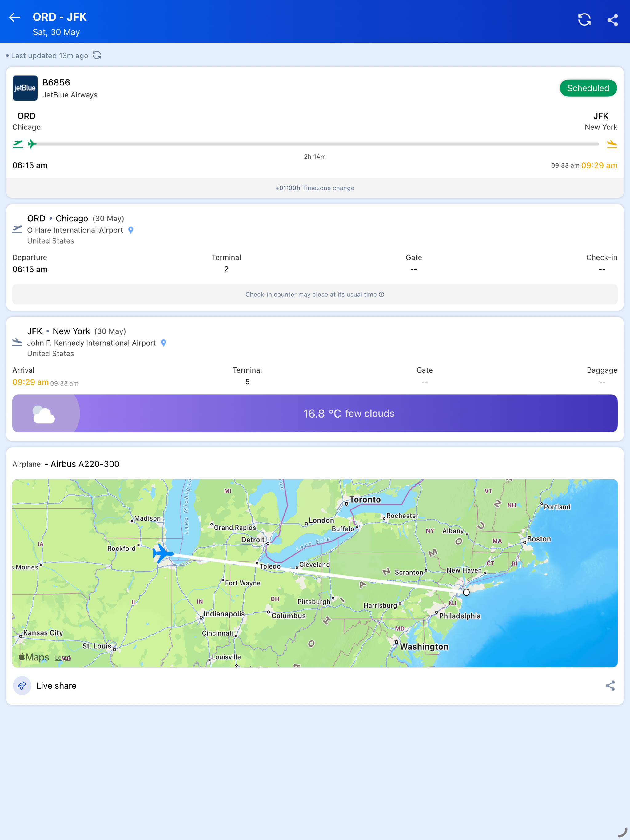This screenshot has width=630, height=840.
Task: Open the jetBlue airline logo
Action: point(25,88)
